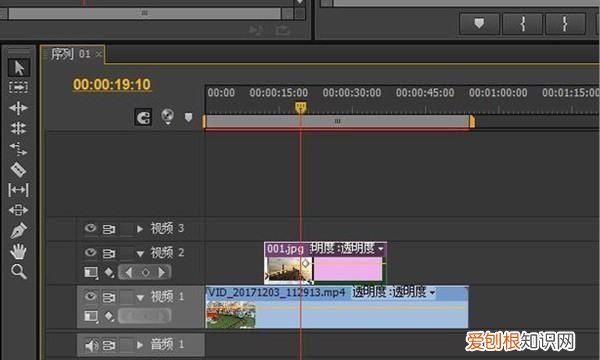The width and height of the screenshot is (600, 360).
Task: Select the Ripple Edit tool
Action: pyautogui.click(x=18, y=108)
